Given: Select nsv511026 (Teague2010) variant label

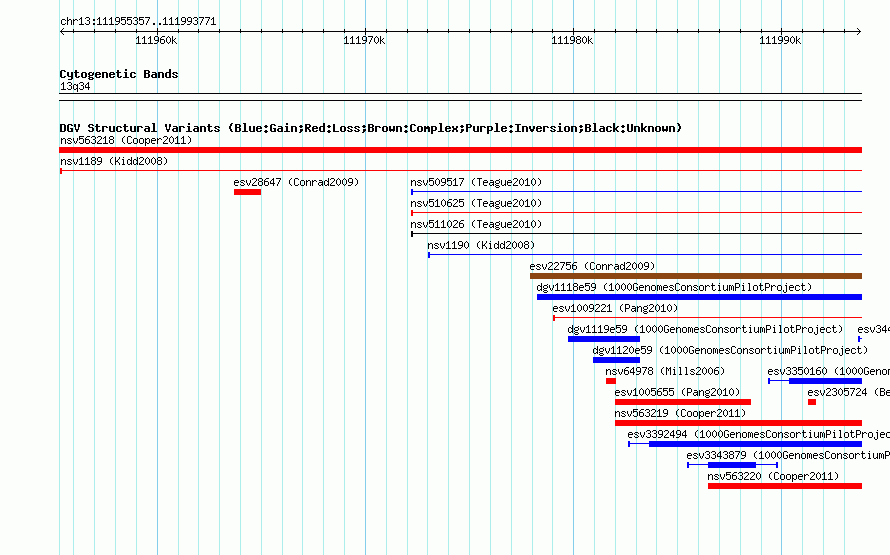Looking at the screenshot, I should 476,224.
